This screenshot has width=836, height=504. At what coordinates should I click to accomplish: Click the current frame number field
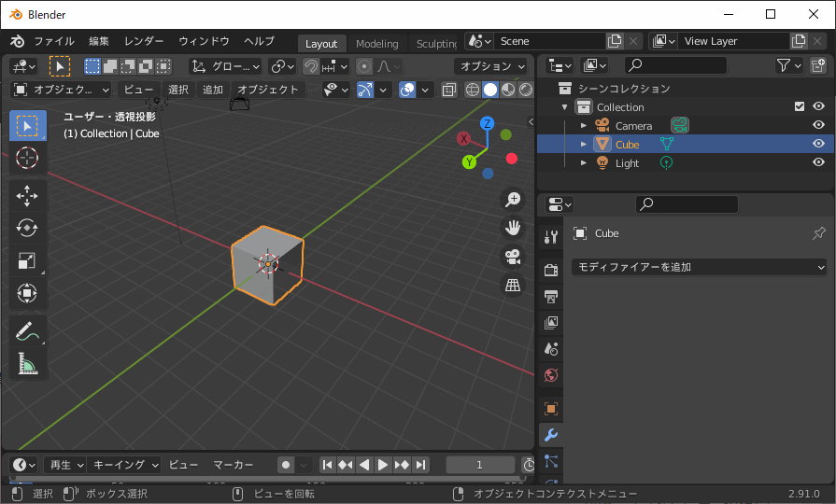[479, 465]
